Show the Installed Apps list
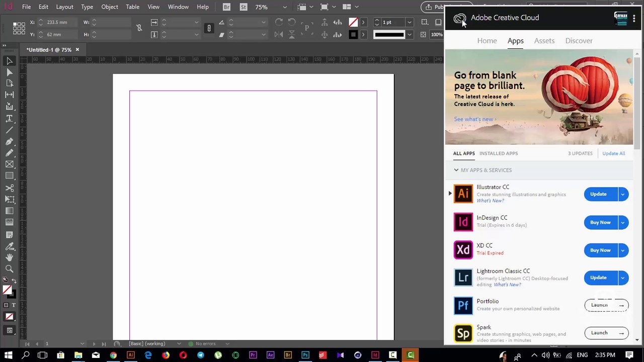The width and height of the screenshot is (644, 362). [x=499, y=153]
